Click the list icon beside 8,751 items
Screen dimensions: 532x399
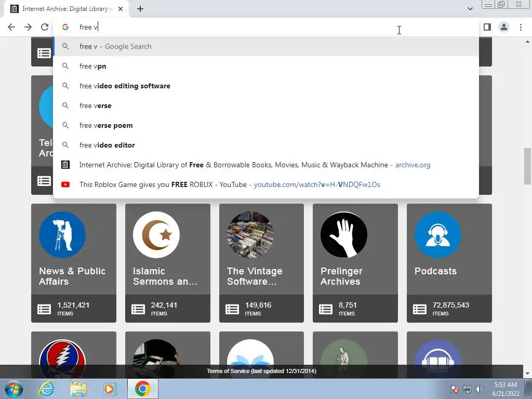[x=326, y=309]
